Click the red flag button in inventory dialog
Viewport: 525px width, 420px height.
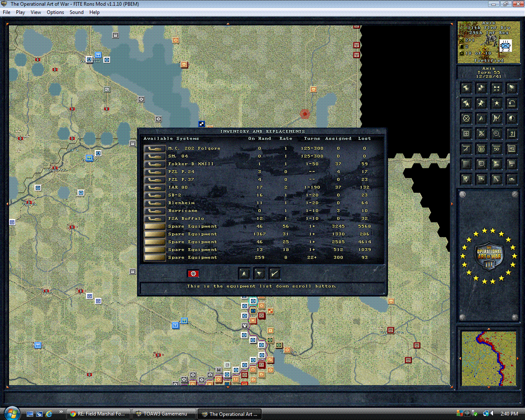[193, 274]
